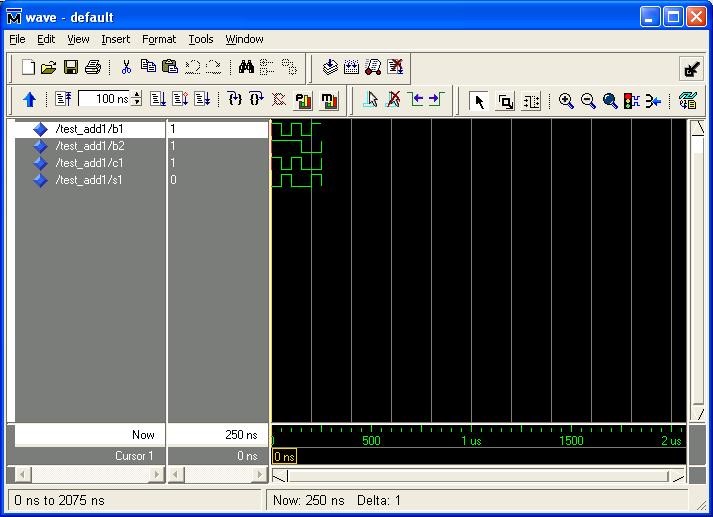This screenshot has height=517, width=713.
Task: Click the Show drivers icon
Action: click(688, 100)
